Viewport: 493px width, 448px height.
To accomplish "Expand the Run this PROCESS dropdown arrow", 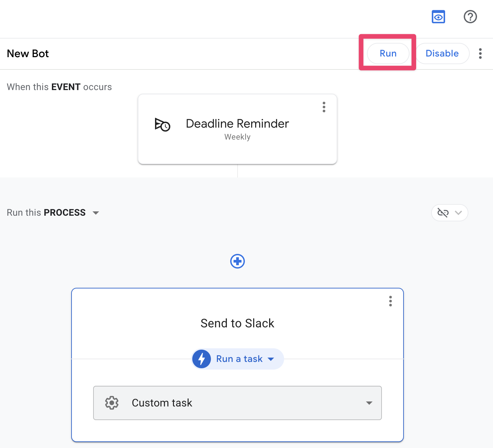I will (x=96, y=213).
